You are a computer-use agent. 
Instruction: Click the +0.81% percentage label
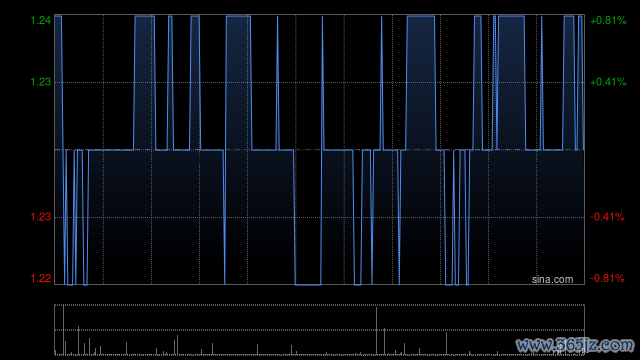608,20
